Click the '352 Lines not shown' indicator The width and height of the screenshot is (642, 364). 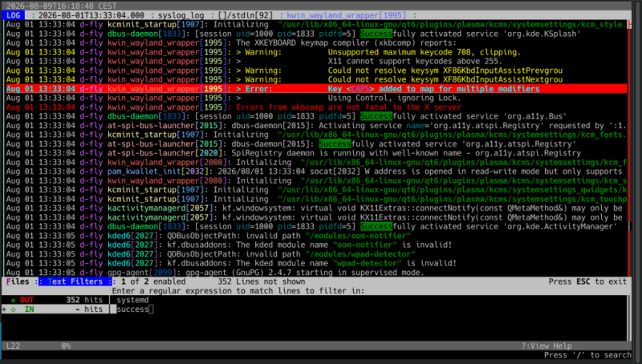(262, 281)
